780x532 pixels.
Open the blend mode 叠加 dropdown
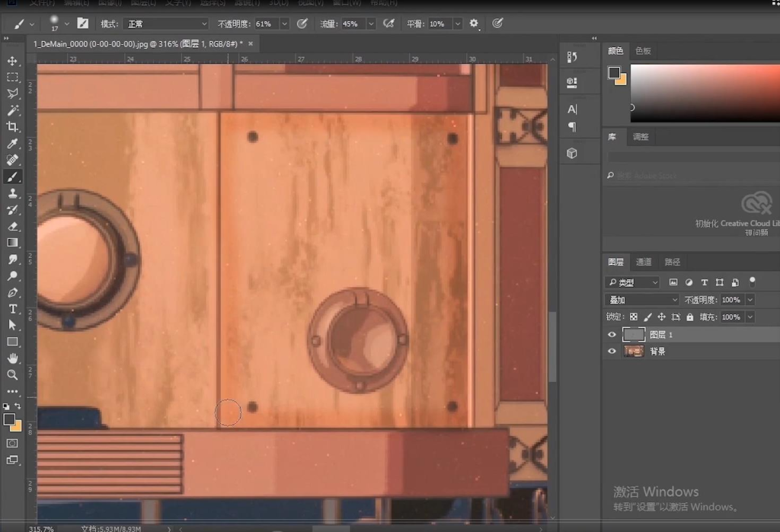pyautogui.click(x=641, y=300)
